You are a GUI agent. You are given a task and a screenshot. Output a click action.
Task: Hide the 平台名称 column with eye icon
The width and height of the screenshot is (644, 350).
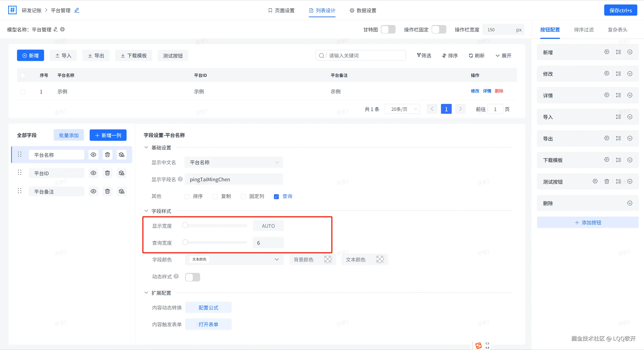pyautogui.click(x=93, y=155)
